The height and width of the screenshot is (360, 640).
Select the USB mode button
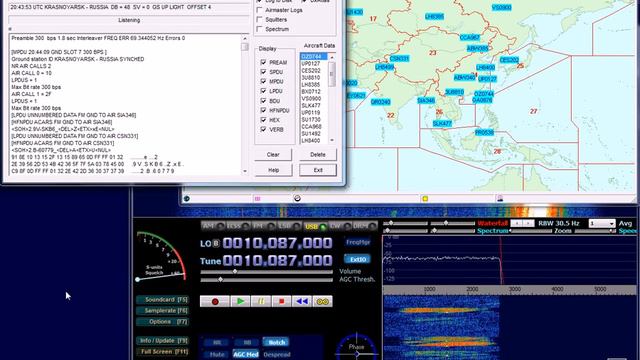(x=315, y=226)
